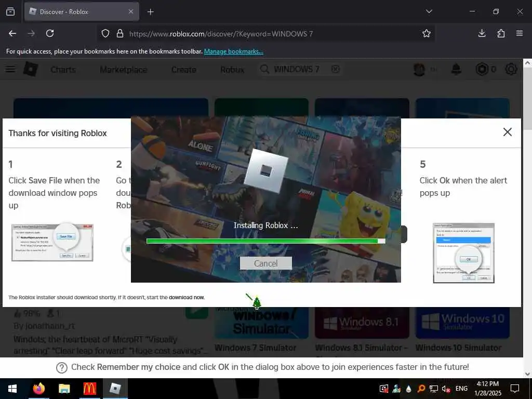Image resolution: width=532 pixels, height=399 pixels.
Task: Open a new browser tab
Action: (x=150, y=12)
